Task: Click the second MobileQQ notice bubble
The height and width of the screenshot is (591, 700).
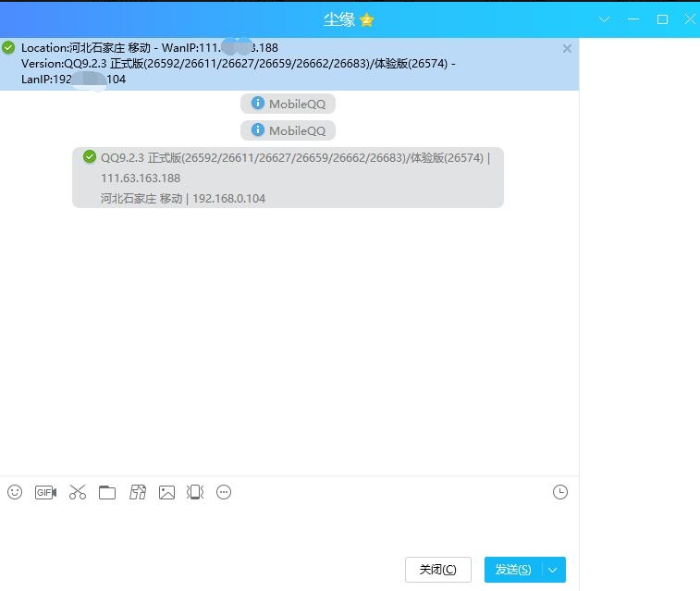Action: (288, 130)
